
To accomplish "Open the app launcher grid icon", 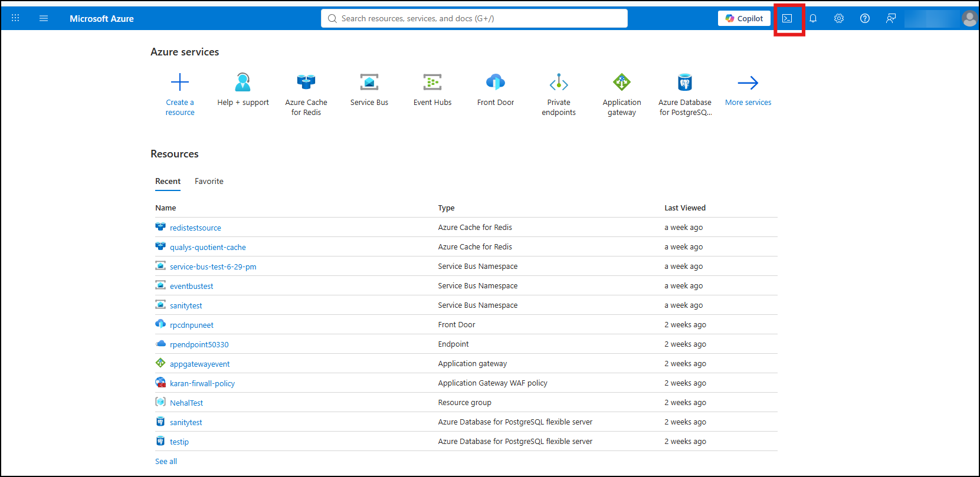I will [x=15, y=18].
